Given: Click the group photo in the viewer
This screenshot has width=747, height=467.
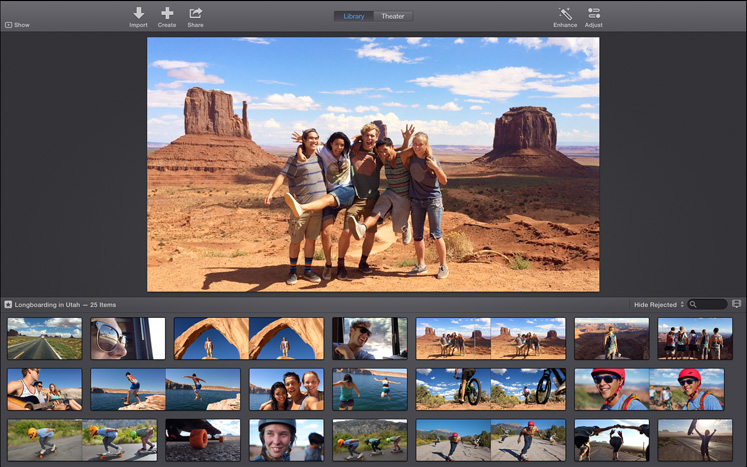Looking at the screenshot, I should click(373, 165).
